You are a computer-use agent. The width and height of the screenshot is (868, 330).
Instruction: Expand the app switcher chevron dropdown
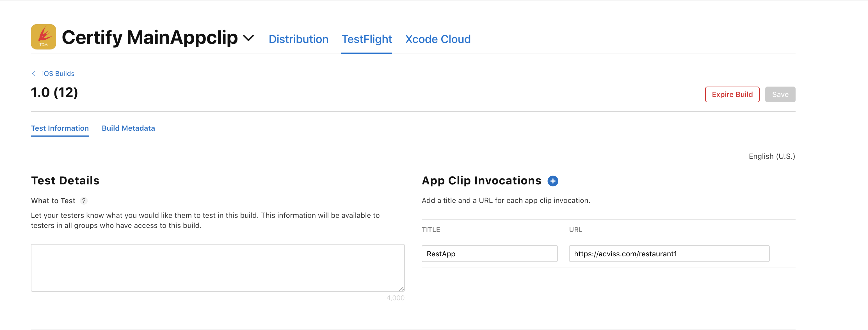click(248, 38)
